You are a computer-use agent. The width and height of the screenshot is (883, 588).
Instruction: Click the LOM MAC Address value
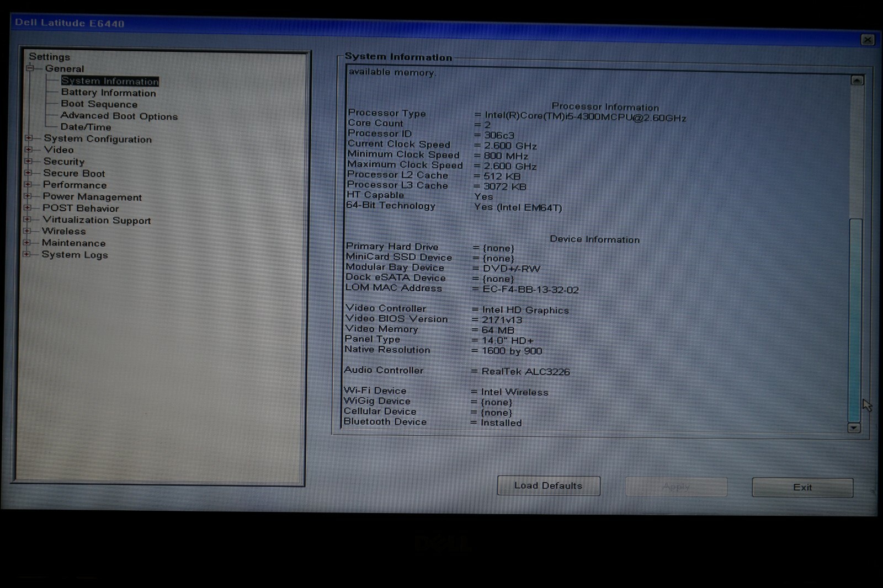[x=530, y=290]
